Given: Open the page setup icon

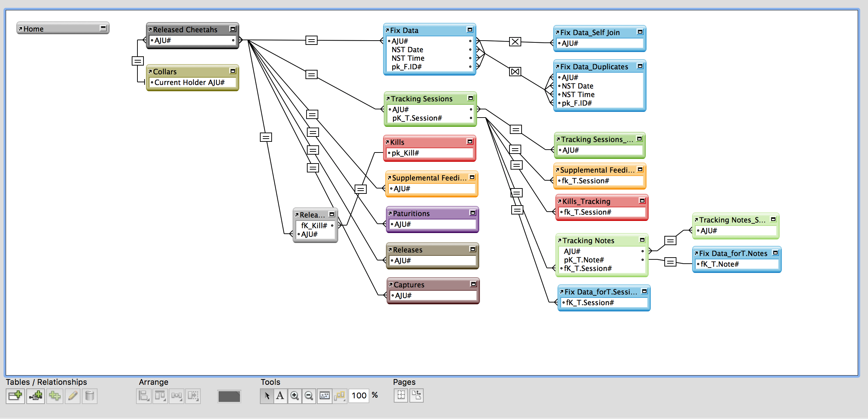Looking at the screenshot, I should pyautogui.click(x=416, y=395).
